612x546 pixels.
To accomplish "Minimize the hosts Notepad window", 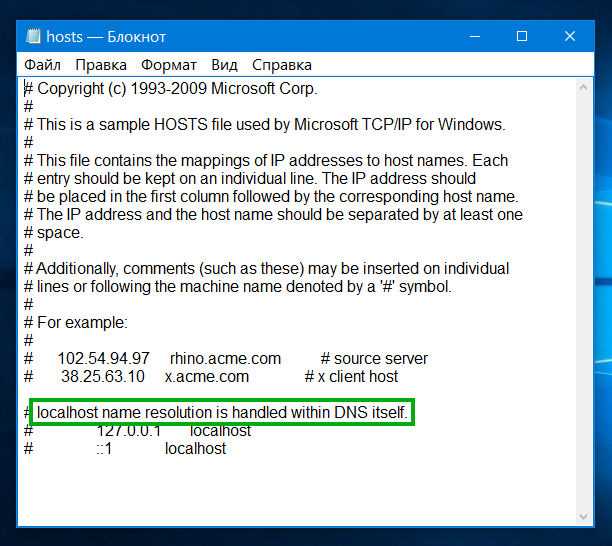I will pyautogui.click(x=475, y=36).
